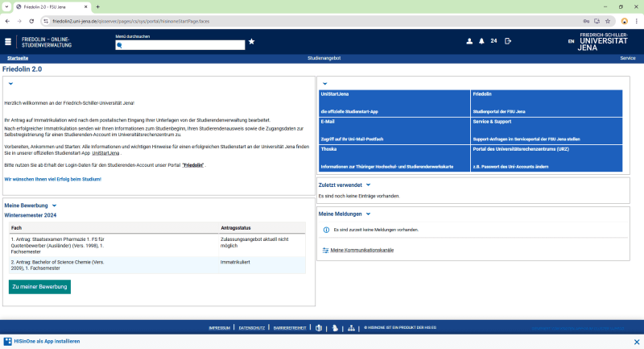This screenshot has height=349, width=644.
Task: Collapse the welcome text panel
Action: [10, 84]
